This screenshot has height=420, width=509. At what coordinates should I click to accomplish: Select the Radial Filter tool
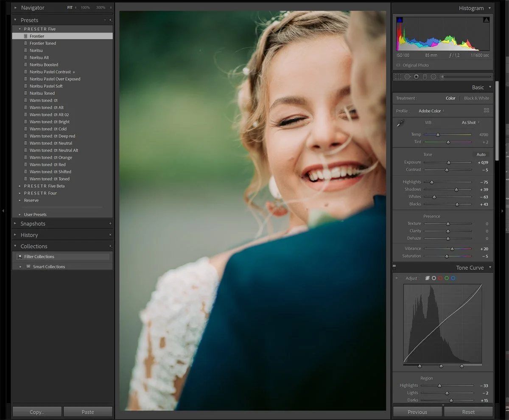pos(433,77)
